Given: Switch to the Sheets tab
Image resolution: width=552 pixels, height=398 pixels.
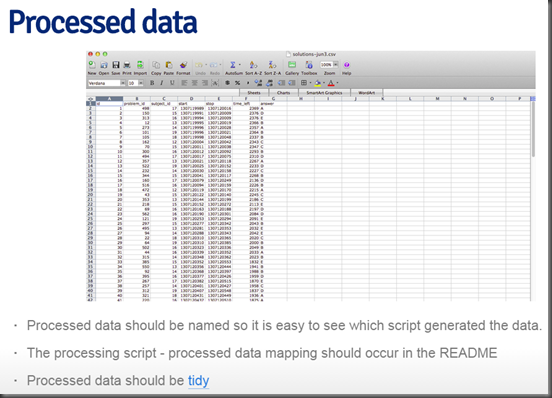Looking at the screenshot, I should click(x=254, y=93).
